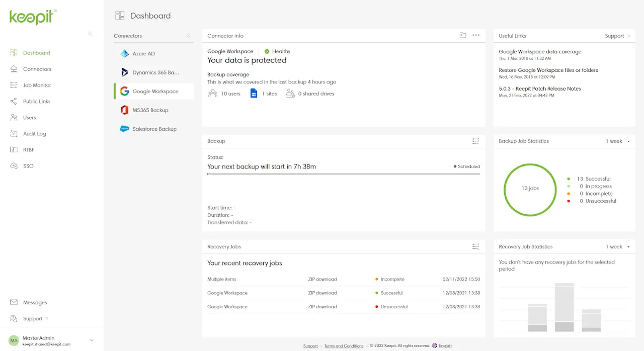Open Restore Google Workspace files or folders link
Viewport: 644px width, 351px height.
click(x=548, y=70)
